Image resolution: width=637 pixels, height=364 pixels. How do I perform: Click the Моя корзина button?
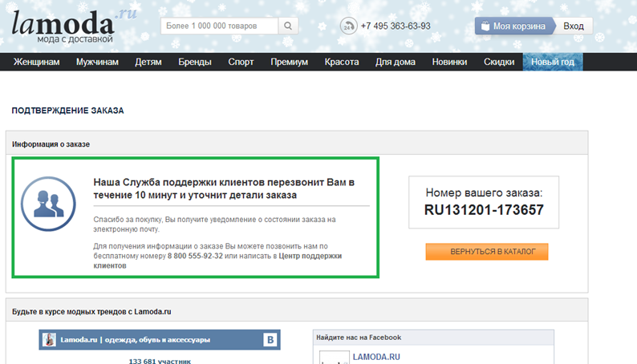coord(514,26)
